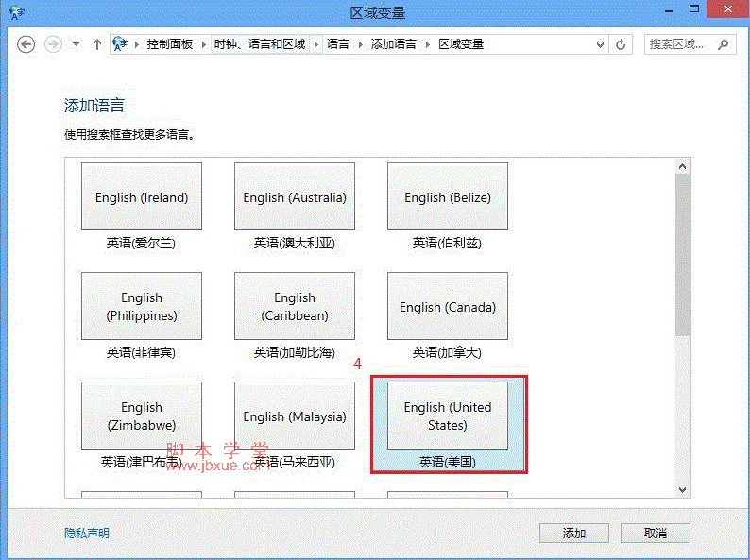Screen dimensions: 750x560
Task: Click the 英语(澳大利亚) label
Action: pyautogui.click(x=294, y=243)
